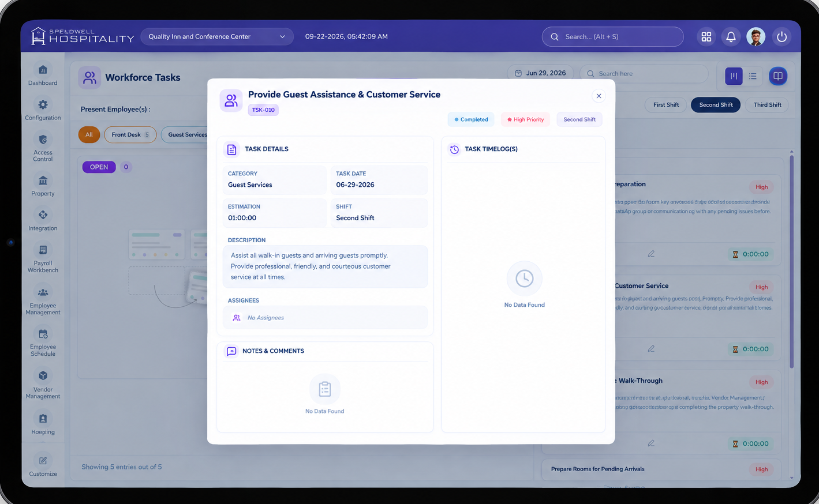Open the Customize sidebar item
This screenshot has height=504, width=819.
coord(43,466)
